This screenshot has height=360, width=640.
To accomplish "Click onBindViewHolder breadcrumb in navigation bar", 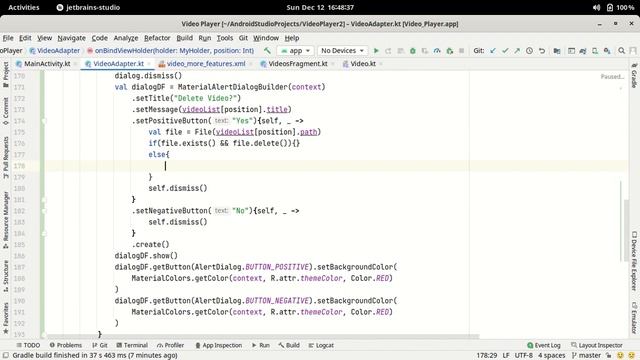I will point(171,51).
